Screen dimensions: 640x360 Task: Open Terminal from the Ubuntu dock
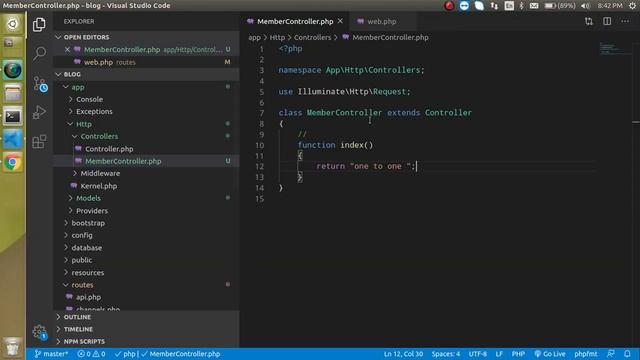tap(13, 117)
